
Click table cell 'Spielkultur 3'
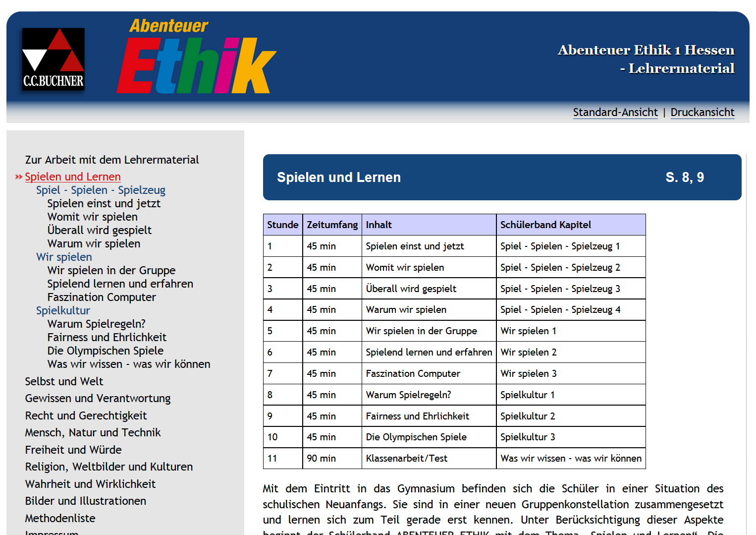[x=571, y=437]
